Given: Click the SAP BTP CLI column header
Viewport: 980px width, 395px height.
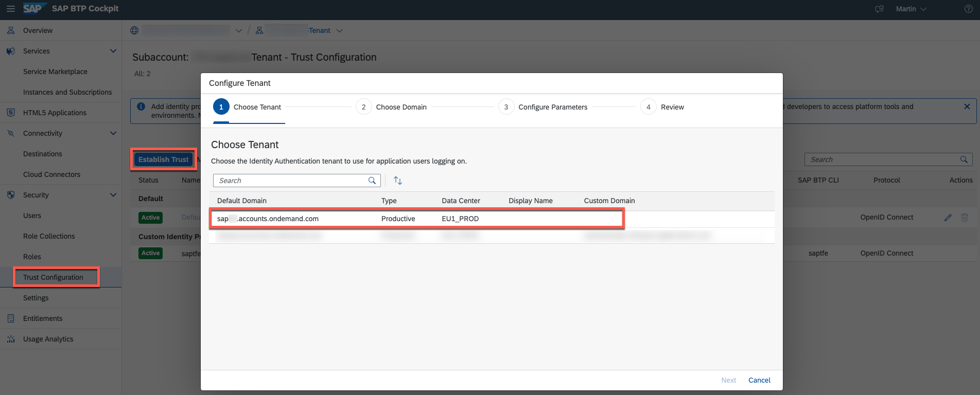Looking at the screenshot, I should click(x=818, y=180).
